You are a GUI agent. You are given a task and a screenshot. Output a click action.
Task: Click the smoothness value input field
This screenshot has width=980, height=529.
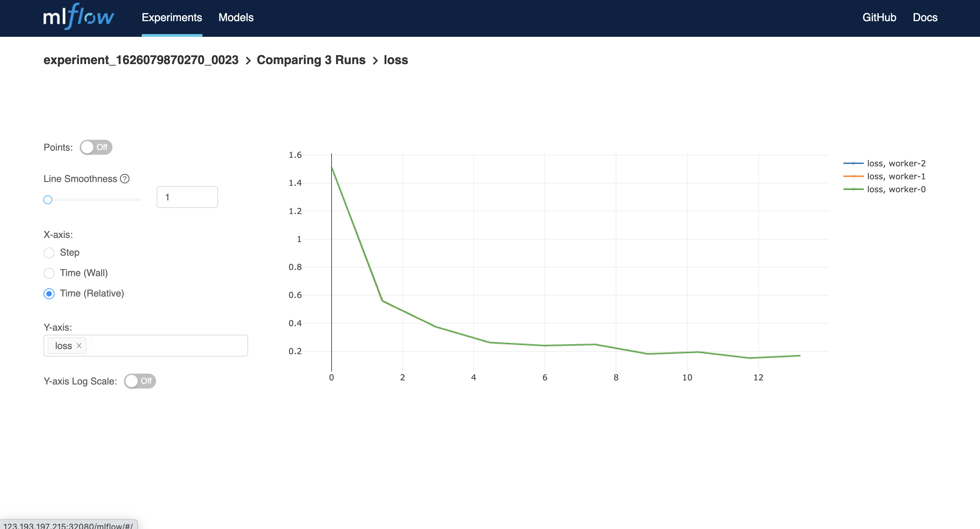[187, 197]
